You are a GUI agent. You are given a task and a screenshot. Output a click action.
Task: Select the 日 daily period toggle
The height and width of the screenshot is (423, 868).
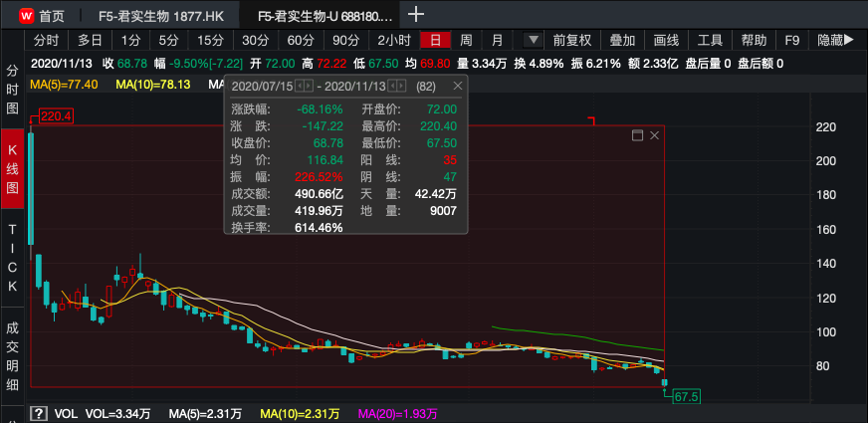[x=434, y=41]
